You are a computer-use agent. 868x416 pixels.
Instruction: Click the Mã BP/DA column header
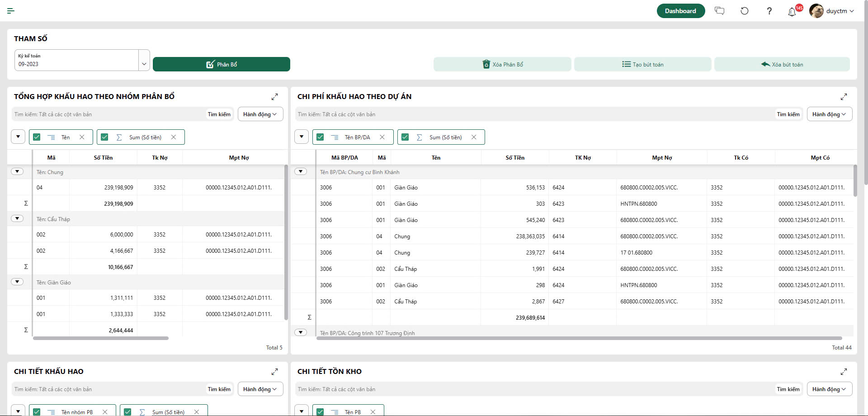pos(344,158)
